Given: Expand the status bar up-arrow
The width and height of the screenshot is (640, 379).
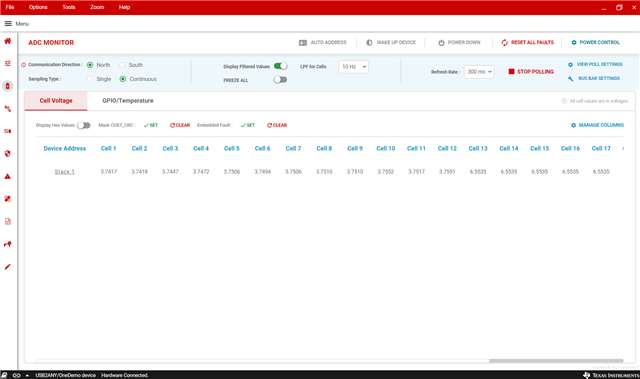Looking at the screenshot, I should coord(27,375).
